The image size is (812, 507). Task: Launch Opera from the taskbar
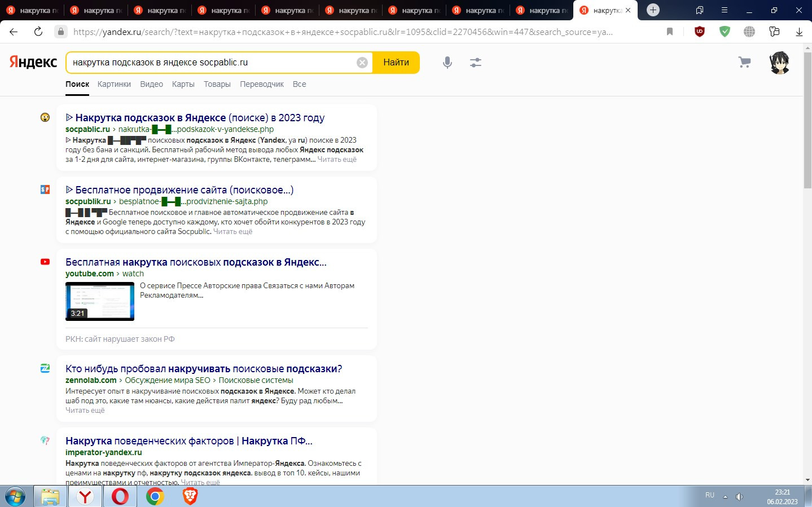pyautogui.click(x=120, y=496)
